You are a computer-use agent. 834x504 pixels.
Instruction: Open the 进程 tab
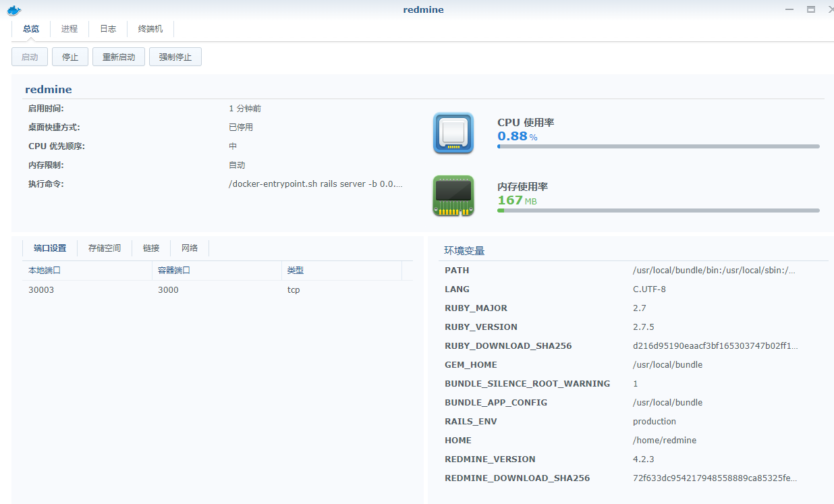click(69, 29)
